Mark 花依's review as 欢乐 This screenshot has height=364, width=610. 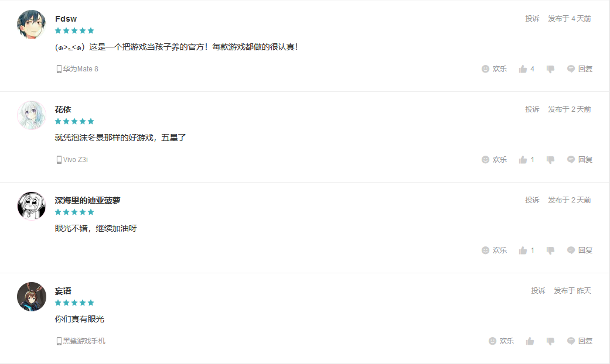(x=494, y=160)
